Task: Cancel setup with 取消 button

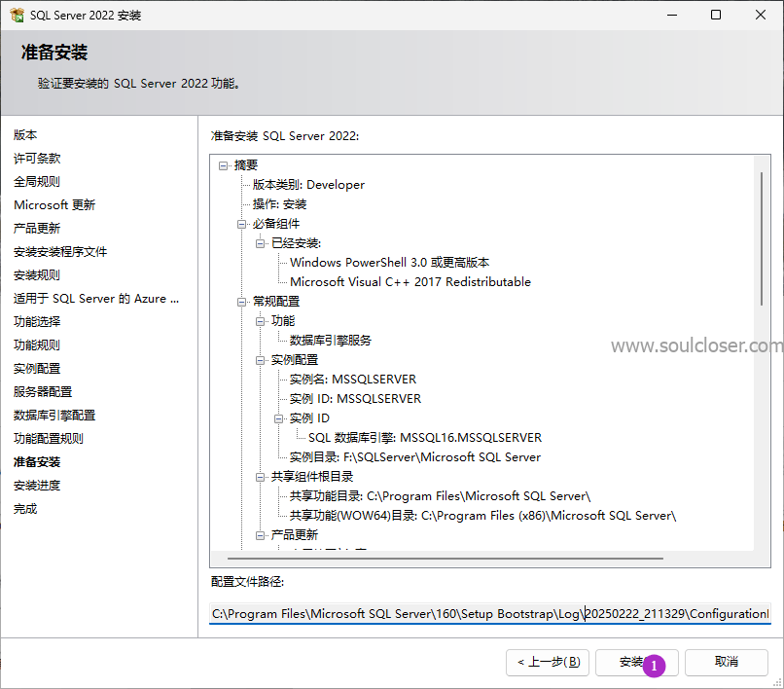Action: (x=726, y=663)
